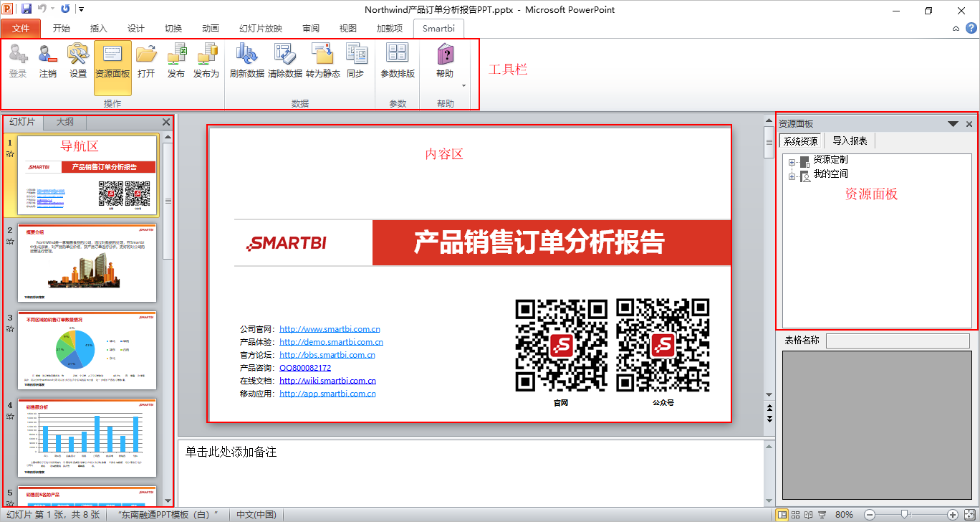Expand the 资源定制 tree node

click(792, 161)
